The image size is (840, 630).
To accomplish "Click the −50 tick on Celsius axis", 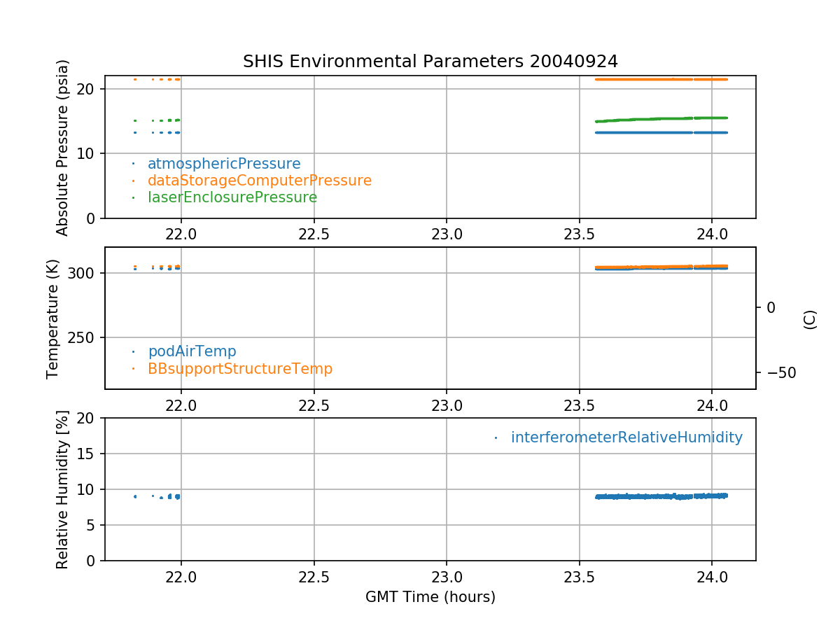I will pos(778,372).
